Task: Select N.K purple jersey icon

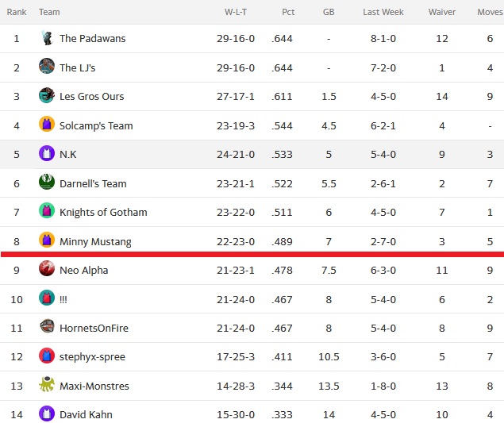Action: [x=47, y=153]
